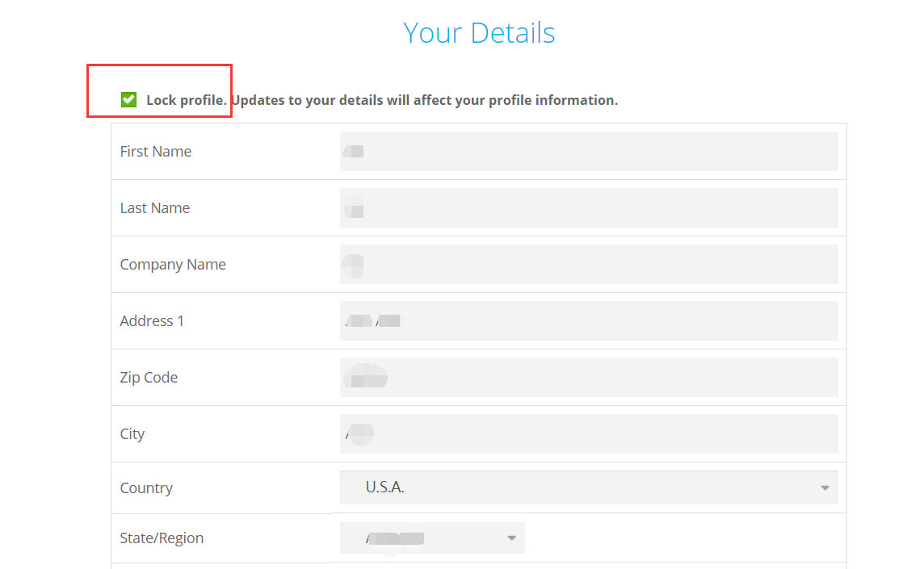
Task: Select the Company Name input field
Action: click(x=589, y=265)
